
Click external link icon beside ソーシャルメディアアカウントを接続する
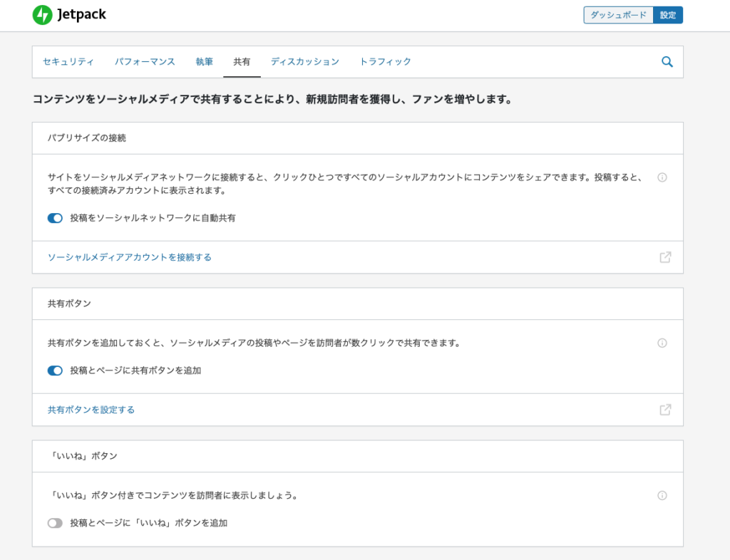click(x=664, y=257)
